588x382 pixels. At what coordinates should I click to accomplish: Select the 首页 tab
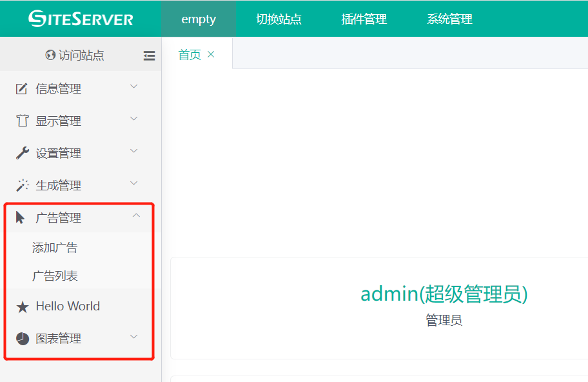[188, 54]
